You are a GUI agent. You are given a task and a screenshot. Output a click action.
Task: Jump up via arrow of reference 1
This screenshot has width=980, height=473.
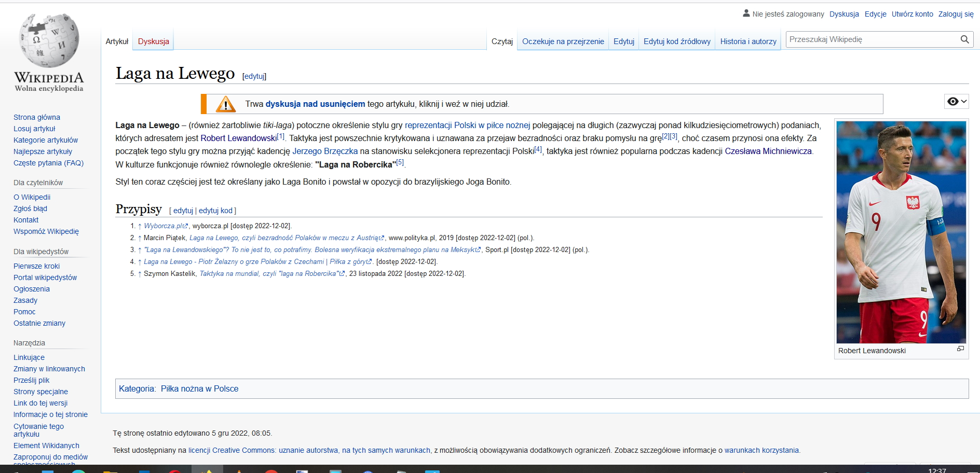click(140, 226)
